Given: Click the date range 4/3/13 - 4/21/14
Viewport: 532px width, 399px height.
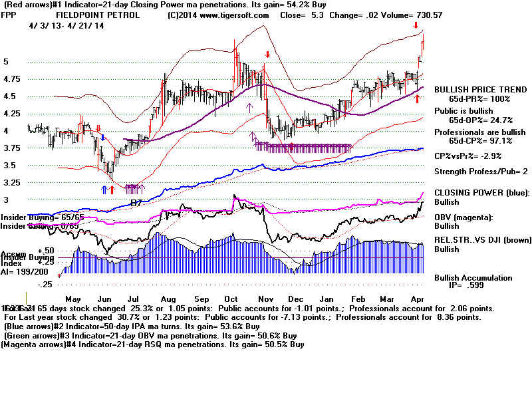Looking at the screenshot, I should click(x=66, y=26).
